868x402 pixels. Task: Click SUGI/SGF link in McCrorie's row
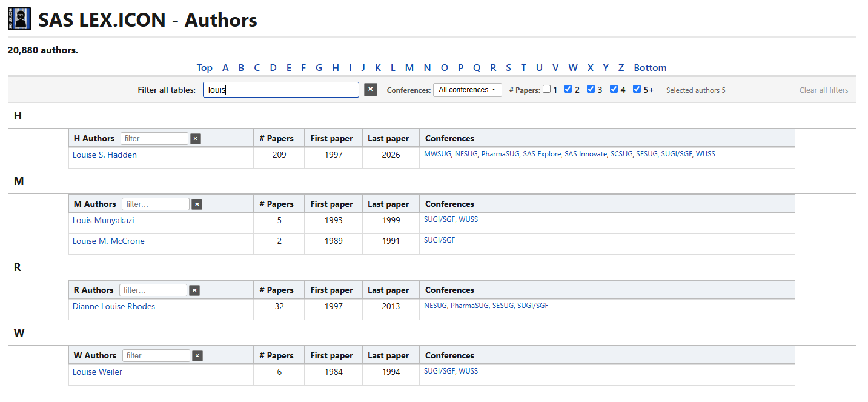[440, 240]
